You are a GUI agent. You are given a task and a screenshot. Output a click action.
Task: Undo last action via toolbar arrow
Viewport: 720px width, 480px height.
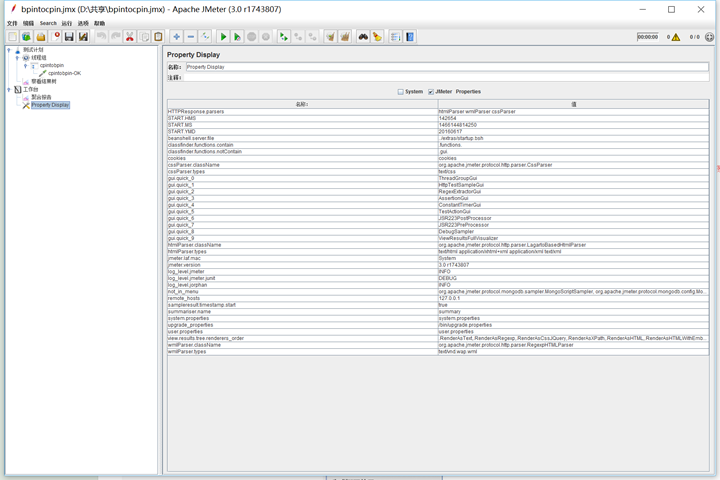tap(101, 37)
